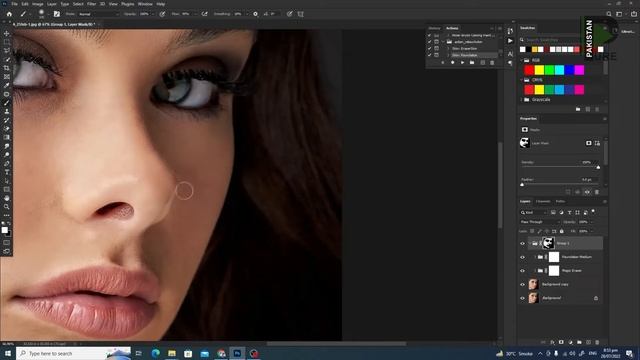Switch to the Channels tab
640x360 pixels.
(x=543, y=201)
